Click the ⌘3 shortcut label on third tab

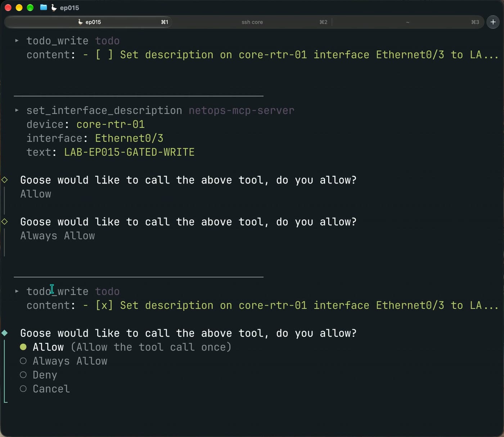pos(475,22)
